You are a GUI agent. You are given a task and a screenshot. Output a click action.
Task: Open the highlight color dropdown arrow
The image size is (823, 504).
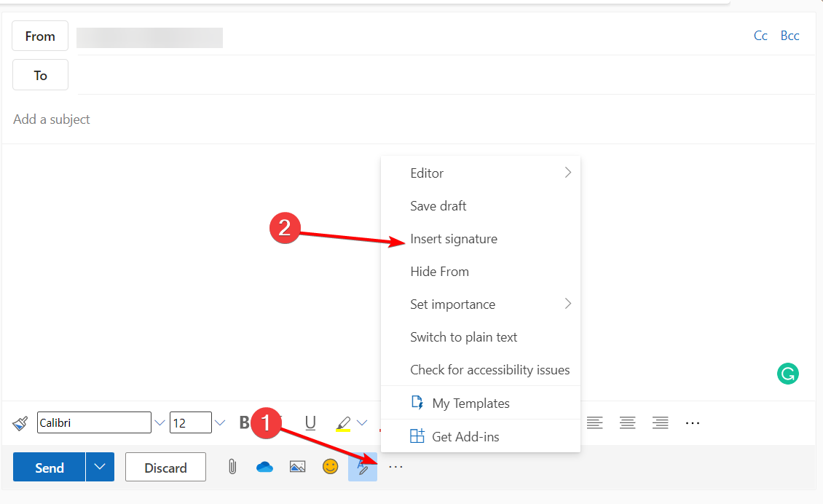click(362, 422)
